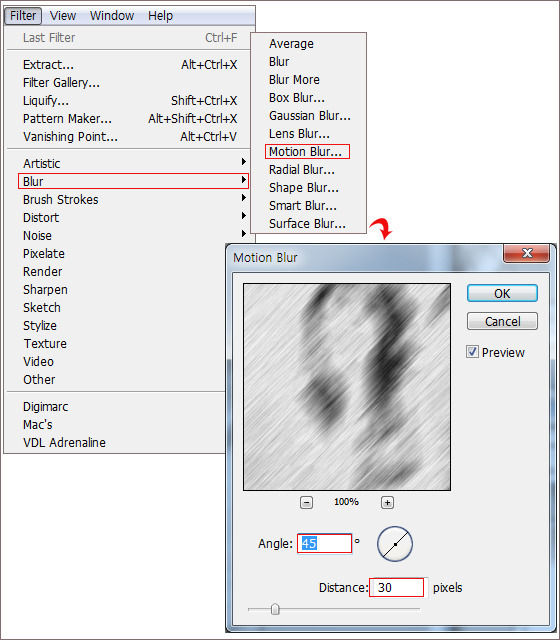Select Motion Blur... in submenu

(307, 151)
